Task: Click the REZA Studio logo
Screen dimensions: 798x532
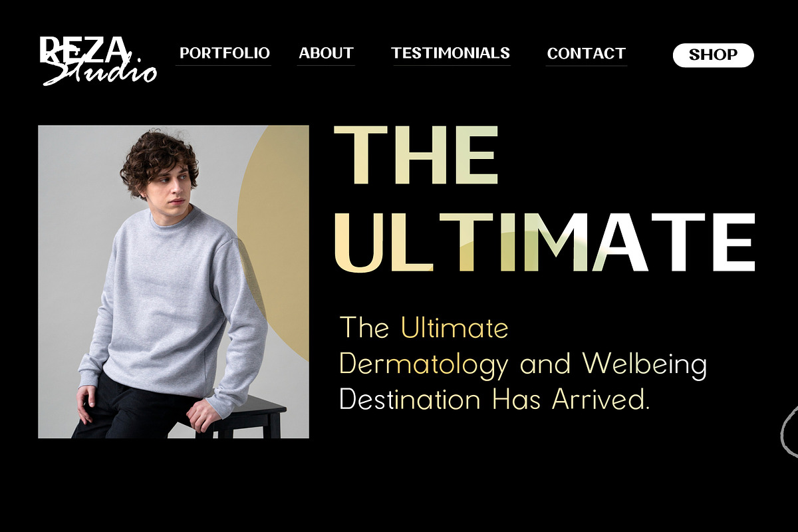Action: click(x=98, y=60)
